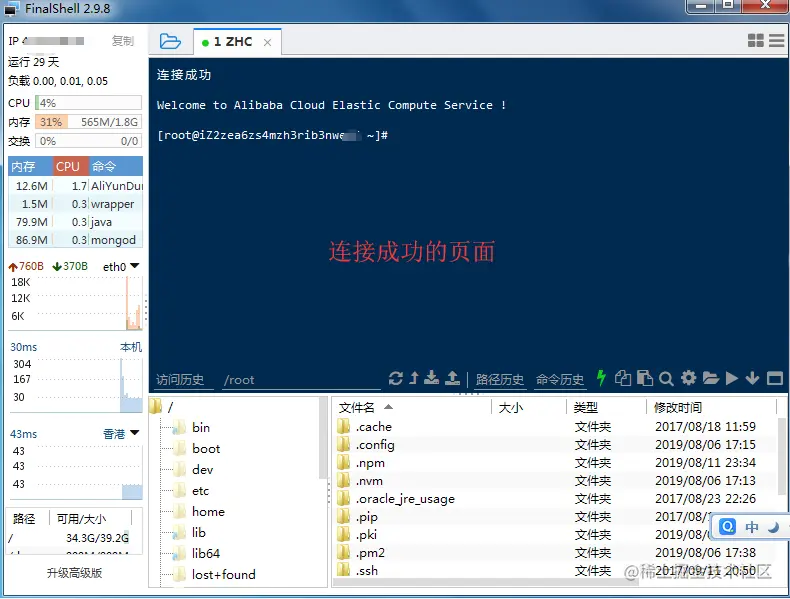The image size is (790, 599).
Task: Sort files by 文件名 column header
Action: pyautogui.click(x=411, y=407)
